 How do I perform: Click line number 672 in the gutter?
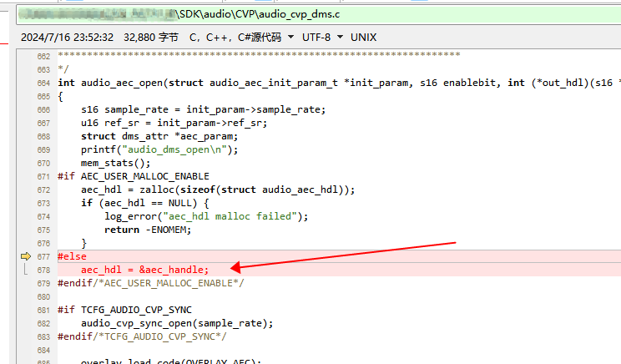point(43,190)
